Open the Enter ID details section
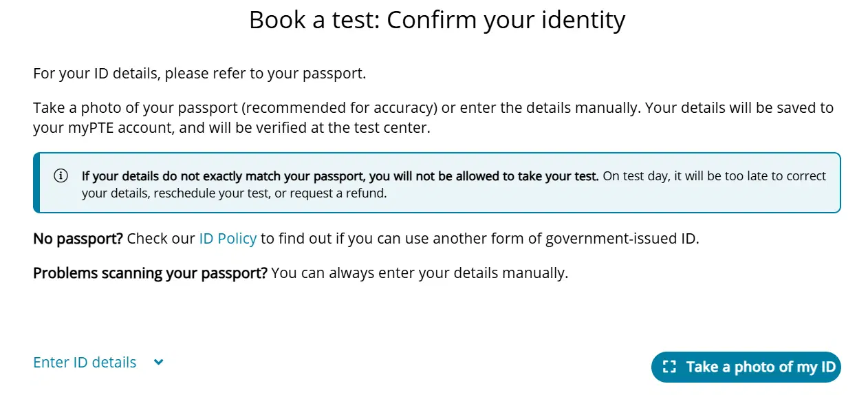This screenshot has height=395, width=868. 85,362
